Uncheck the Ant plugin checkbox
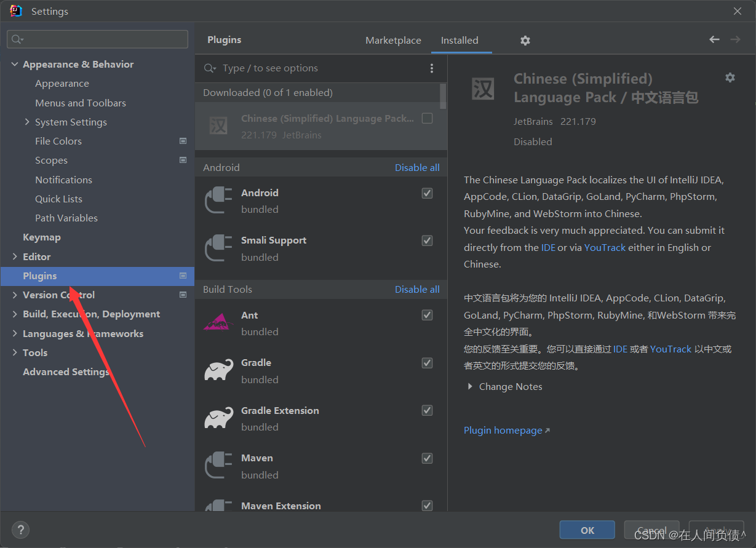This screenshot has height=548, width=756. 427,315
